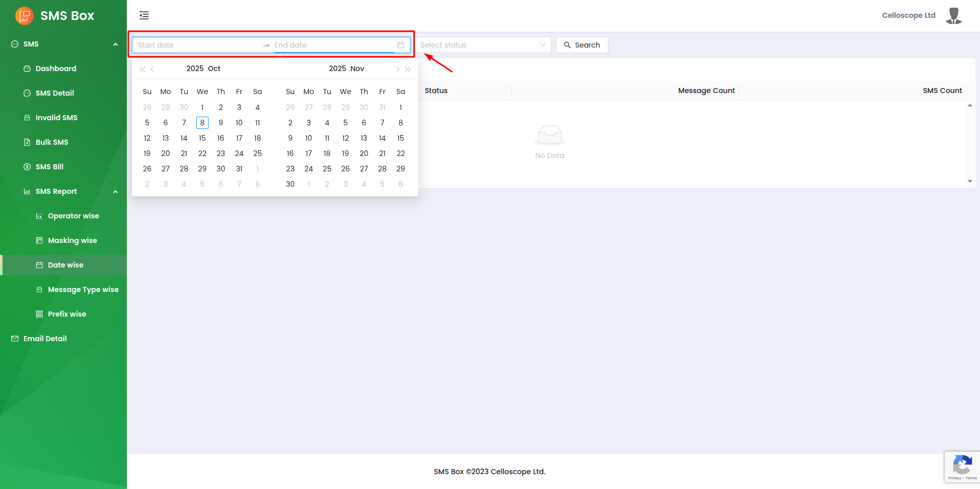Pick November 15 in right calendar
980x489 pixels.
tap(400, 138)
